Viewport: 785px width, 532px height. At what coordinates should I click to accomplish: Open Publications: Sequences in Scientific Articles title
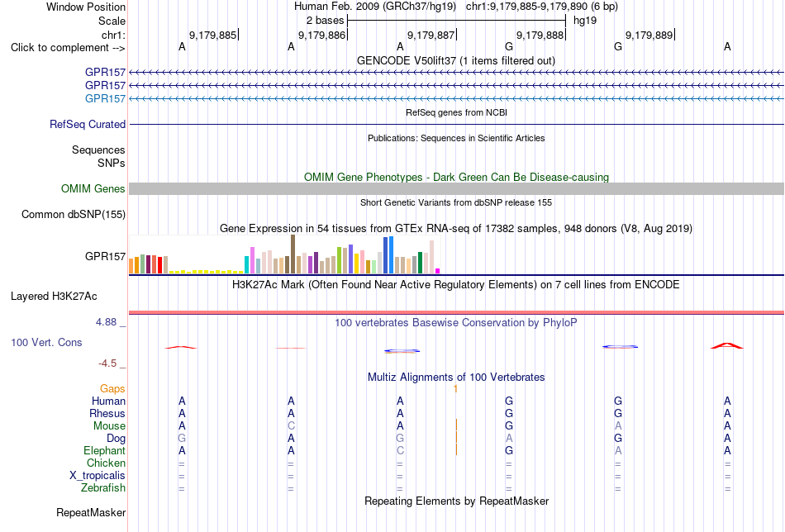coord(456,138)
